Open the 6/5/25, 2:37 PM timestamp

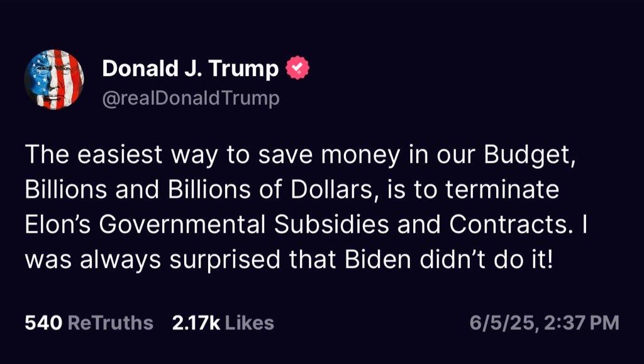(x=545, y=322)
